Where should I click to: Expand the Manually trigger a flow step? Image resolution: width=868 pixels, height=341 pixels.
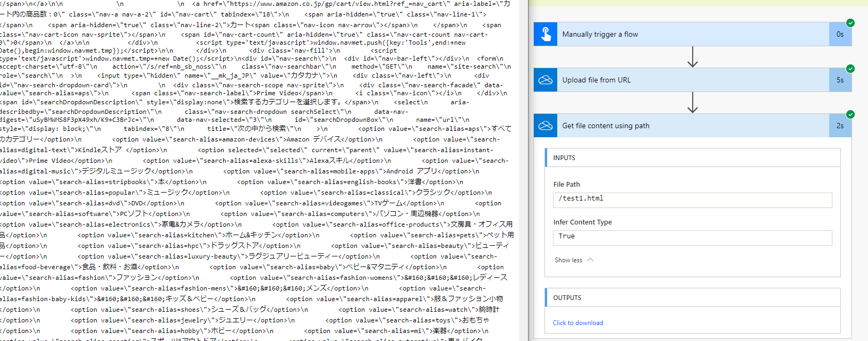693,34
